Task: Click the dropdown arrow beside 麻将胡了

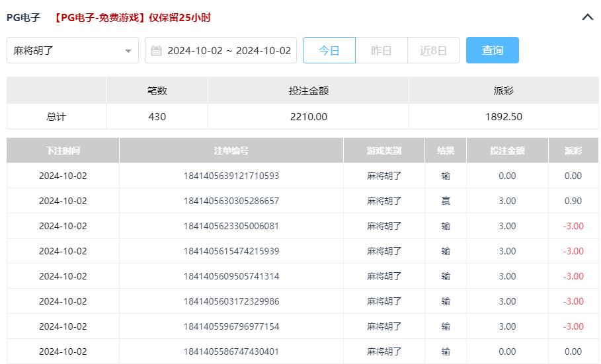Action: [128, 51]
